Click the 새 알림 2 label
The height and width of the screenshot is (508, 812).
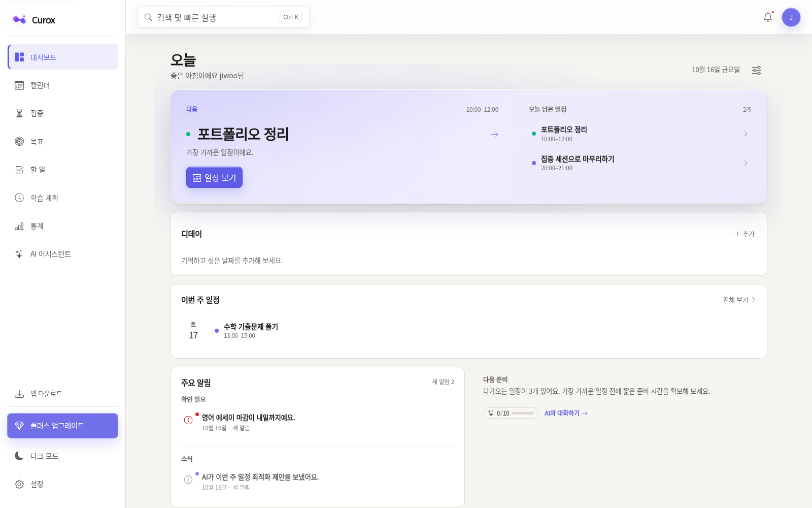click(443, 382)
